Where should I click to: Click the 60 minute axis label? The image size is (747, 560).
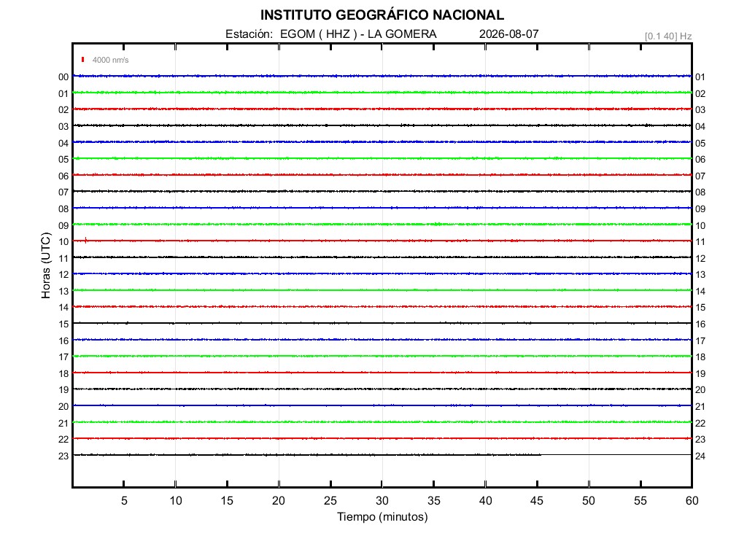[692, 500]
